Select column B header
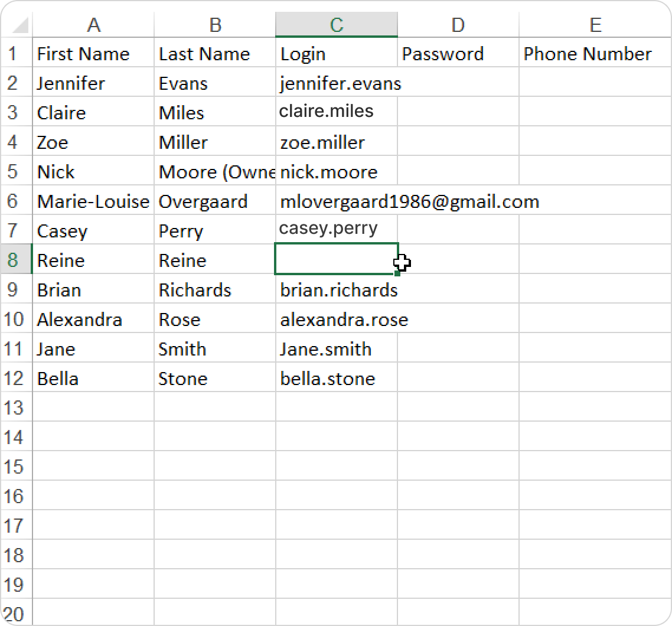The image size is (672, 626). (215, 25)
